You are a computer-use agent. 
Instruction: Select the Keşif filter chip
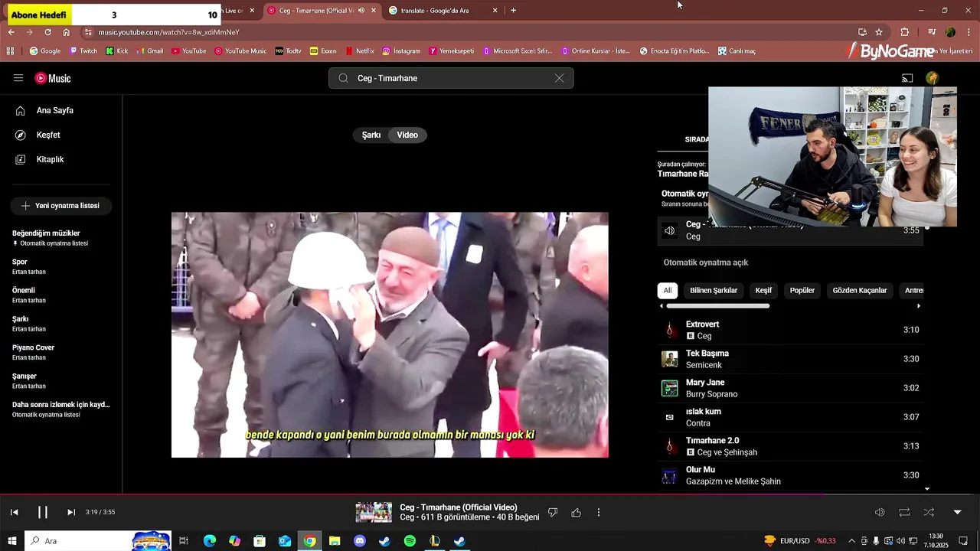[x=763, y=291]
